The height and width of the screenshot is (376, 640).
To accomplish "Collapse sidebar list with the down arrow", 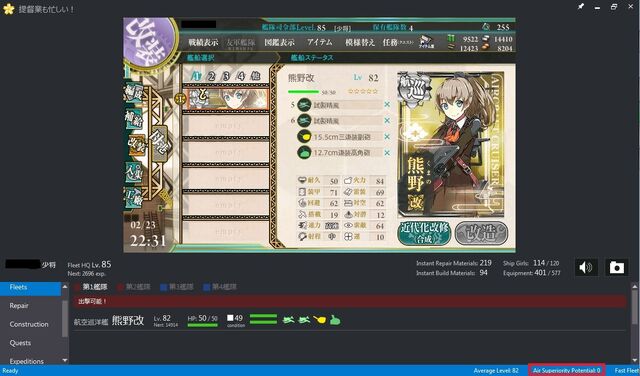I will tap(65, 360).
